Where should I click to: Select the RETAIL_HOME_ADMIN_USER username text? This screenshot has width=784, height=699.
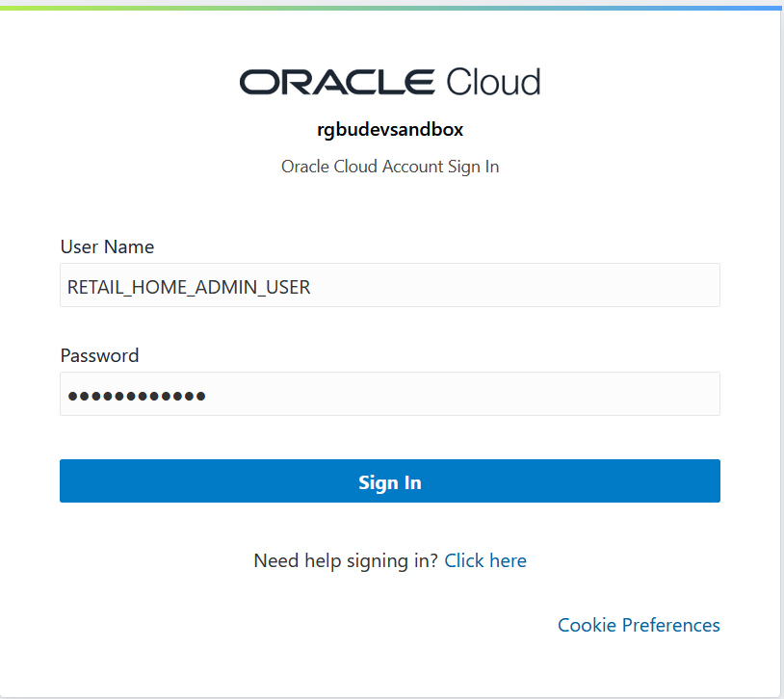(189, 286)
